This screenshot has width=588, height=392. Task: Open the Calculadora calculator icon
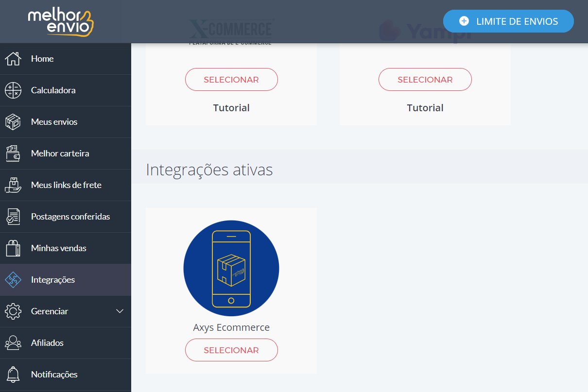[x=13, y=90]
